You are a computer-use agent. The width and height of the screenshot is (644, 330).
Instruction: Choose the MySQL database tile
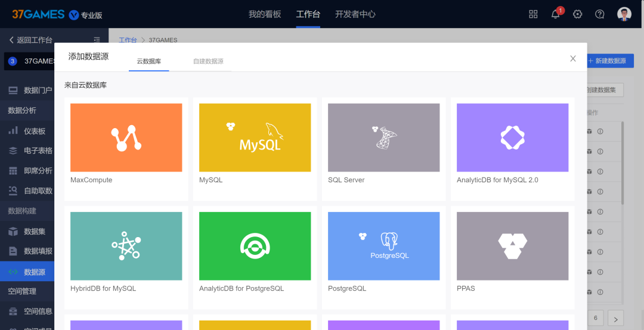(255, 149)
